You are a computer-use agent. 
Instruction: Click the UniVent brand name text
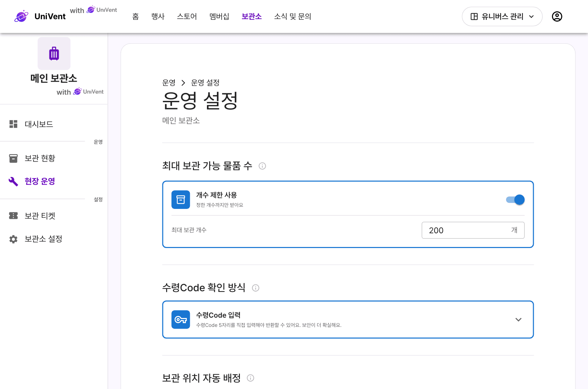pyautogui.click(x=50, y=16)
